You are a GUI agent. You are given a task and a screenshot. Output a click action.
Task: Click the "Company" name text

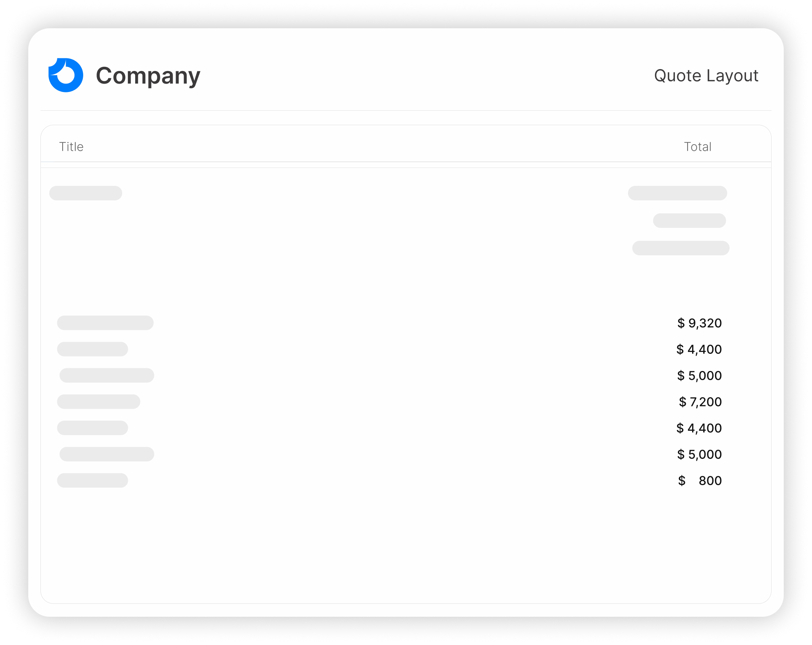[148, 76]
